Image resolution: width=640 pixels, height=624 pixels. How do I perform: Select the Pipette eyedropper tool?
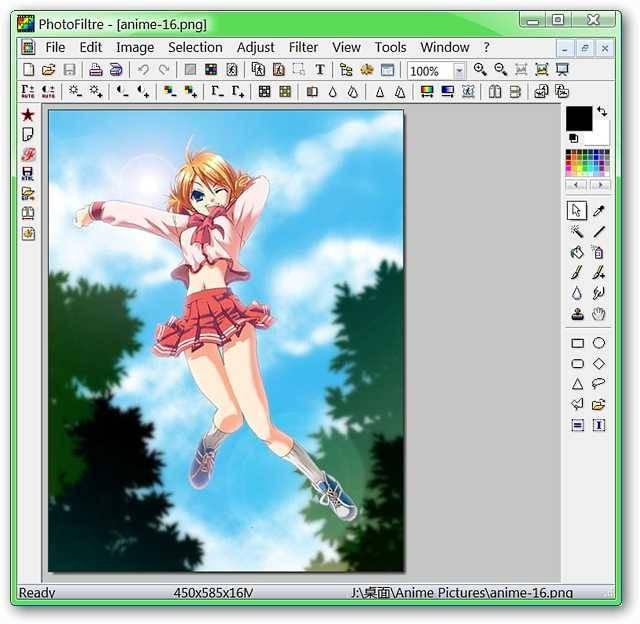(x=599, y=211)
